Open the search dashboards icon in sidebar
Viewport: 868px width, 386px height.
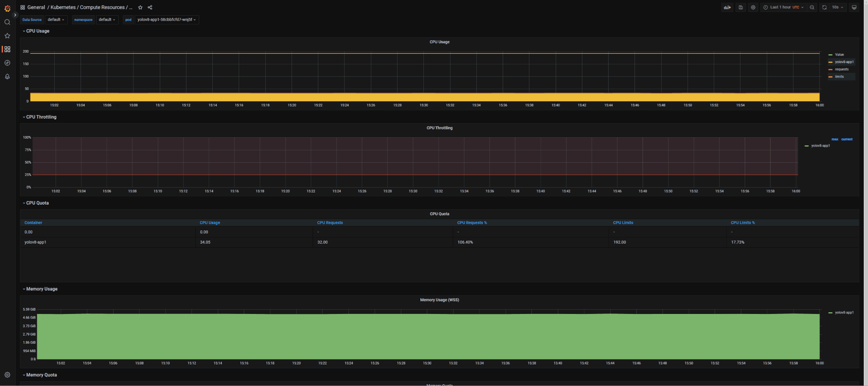coord(7,22)
